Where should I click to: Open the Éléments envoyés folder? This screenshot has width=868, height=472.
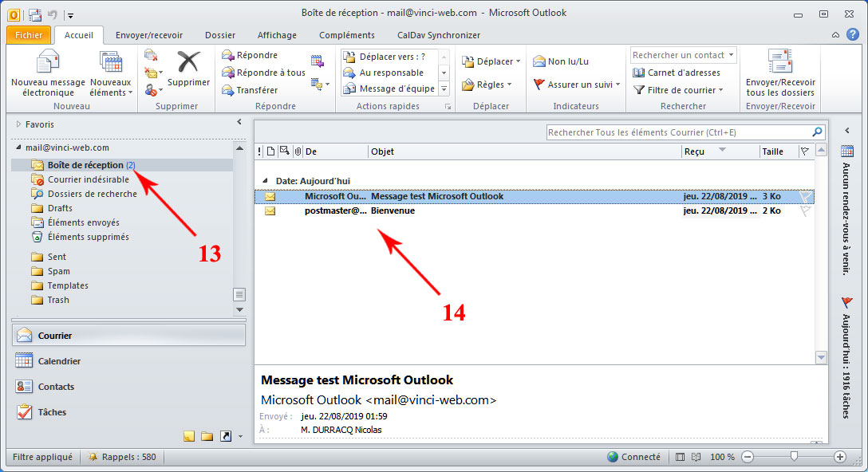(x=83, y=222)
